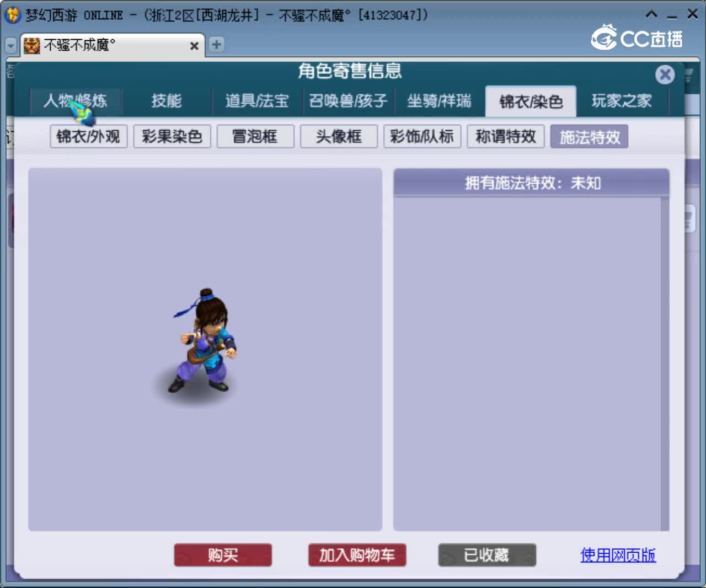The width and height of the screenshot is (706, 588).
Task: View the 彩饰/队标 sub-category
Action: tap(422, 136)
